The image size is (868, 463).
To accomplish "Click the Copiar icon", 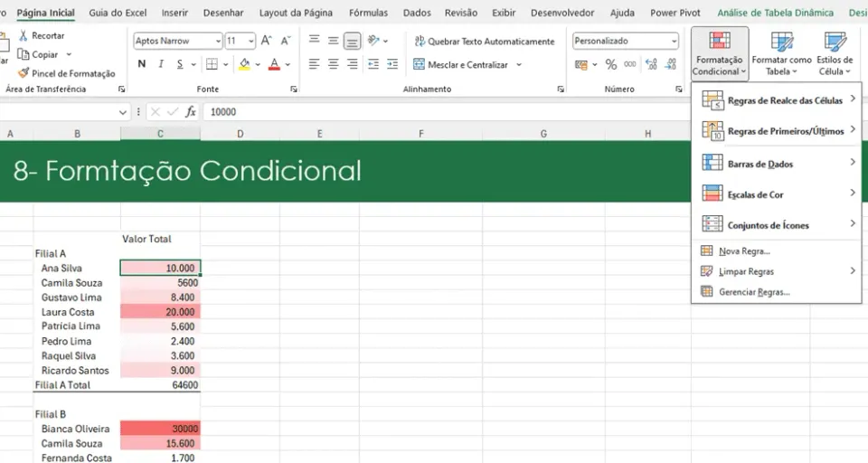I will click(23, 54).
